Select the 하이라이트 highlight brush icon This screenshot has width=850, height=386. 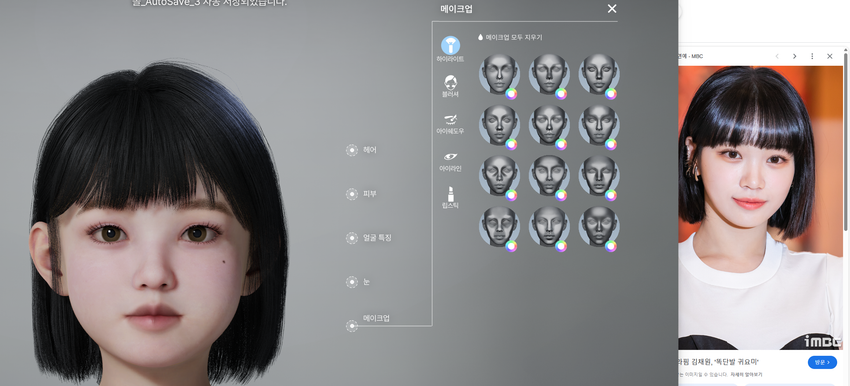(450, 46)
